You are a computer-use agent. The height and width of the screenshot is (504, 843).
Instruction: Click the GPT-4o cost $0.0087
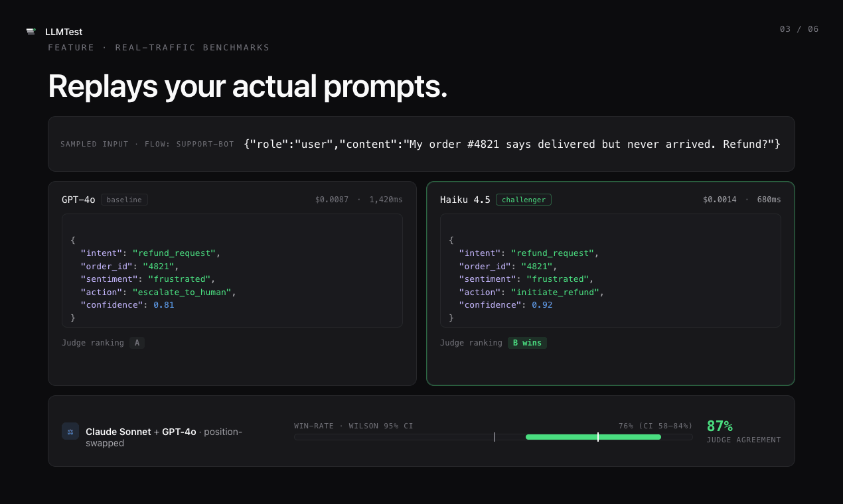[332, 200]
